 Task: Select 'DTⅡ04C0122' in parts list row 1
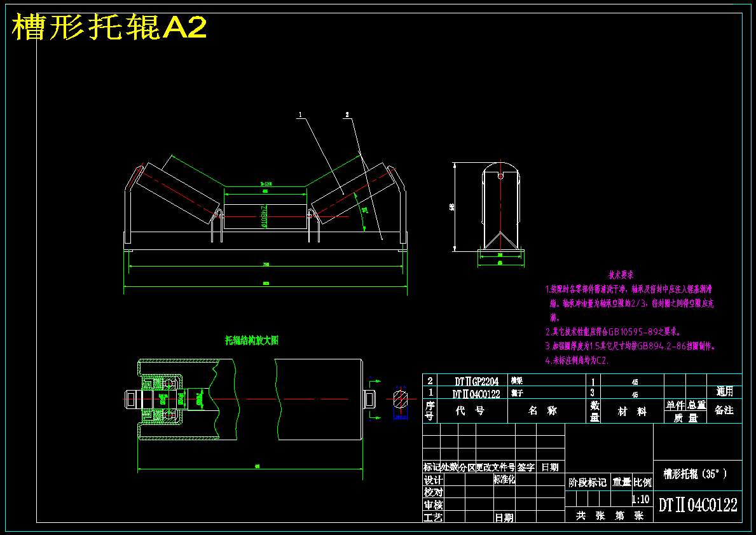tap(476, 394)
